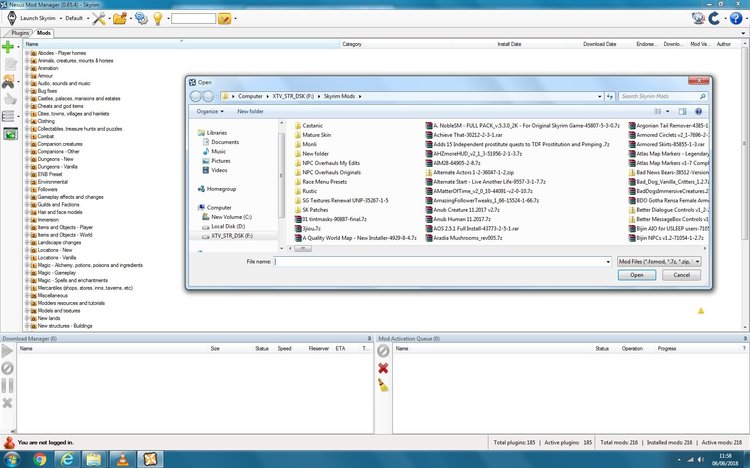Open VLC media player from taskbar
The image size is (750, 468).
tap(123, 460)
